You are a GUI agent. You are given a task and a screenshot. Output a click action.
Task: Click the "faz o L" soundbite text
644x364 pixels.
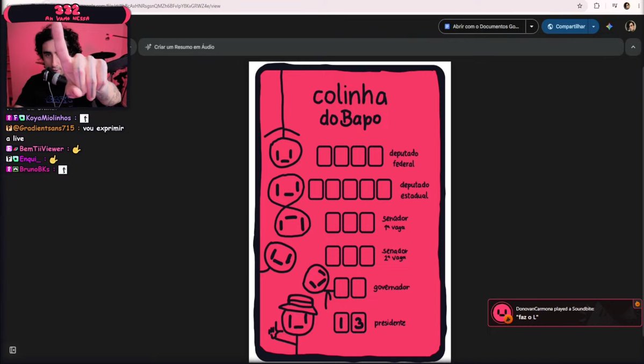pyautogui.click(x=527, y=317)
